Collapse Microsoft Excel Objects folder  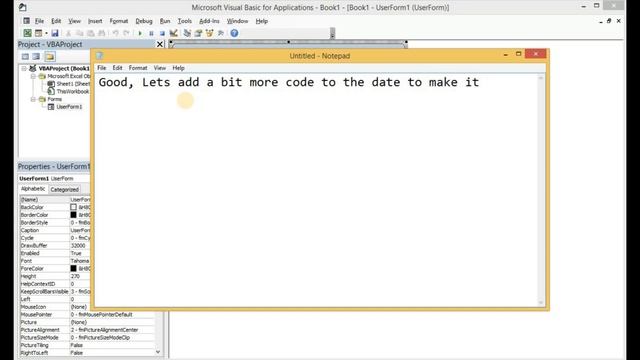[x=33, y=76]
